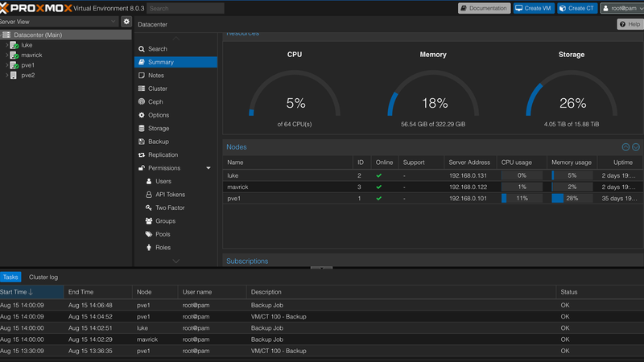
Task: Click the API Tokens icon
Action: (x=149, y=195)
